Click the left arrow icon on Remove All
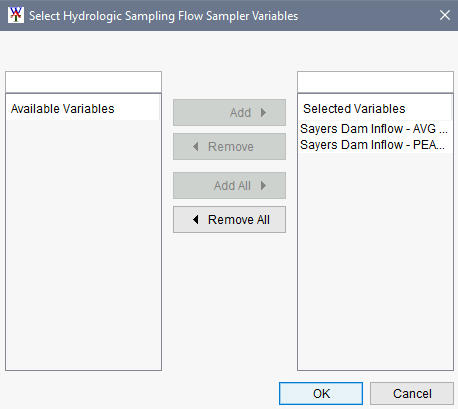The image size is (458, 409). point(196,219)
